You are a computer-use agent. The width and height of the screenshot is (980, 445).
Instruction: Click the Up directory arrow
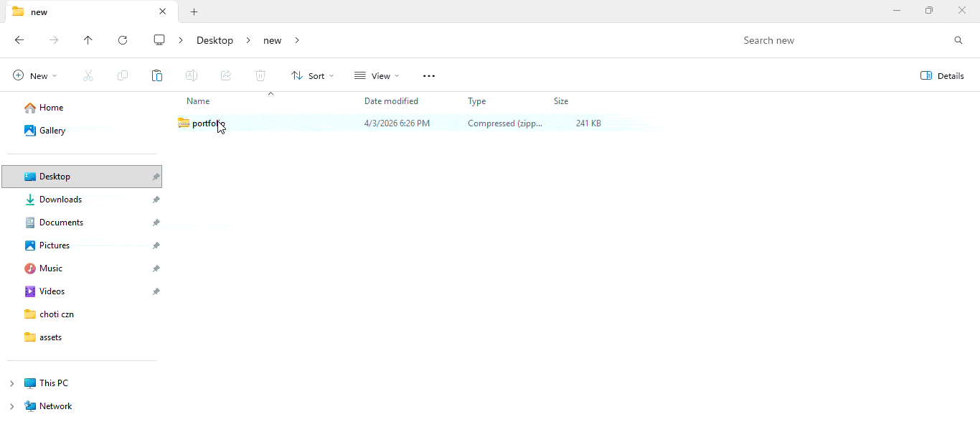pyautogui.click(x=88, y=40)
